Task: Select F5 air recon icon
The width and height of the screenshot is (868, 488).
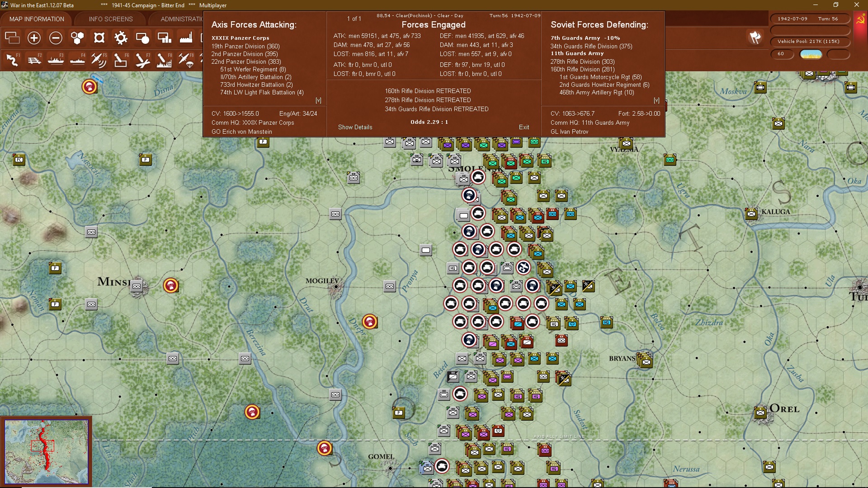Action: coord(99,60)
